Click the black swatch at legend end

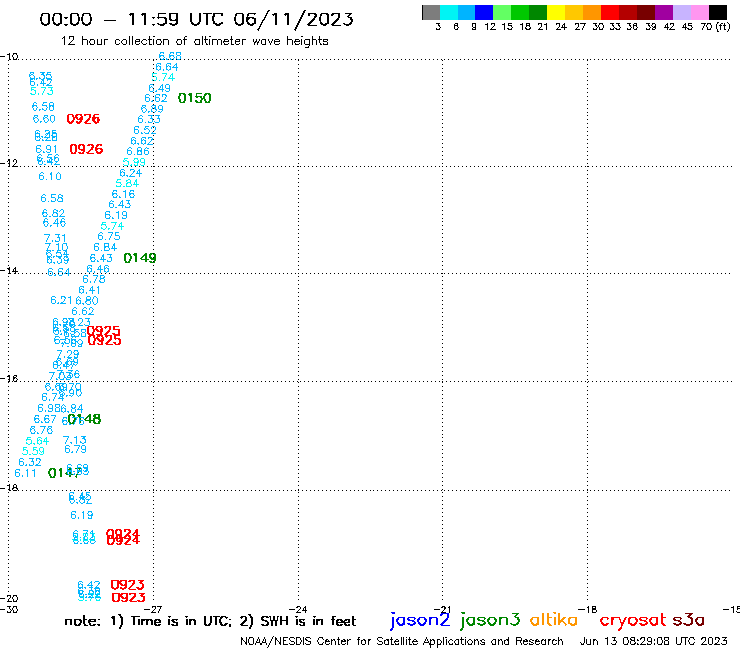[x=717, y=12]
